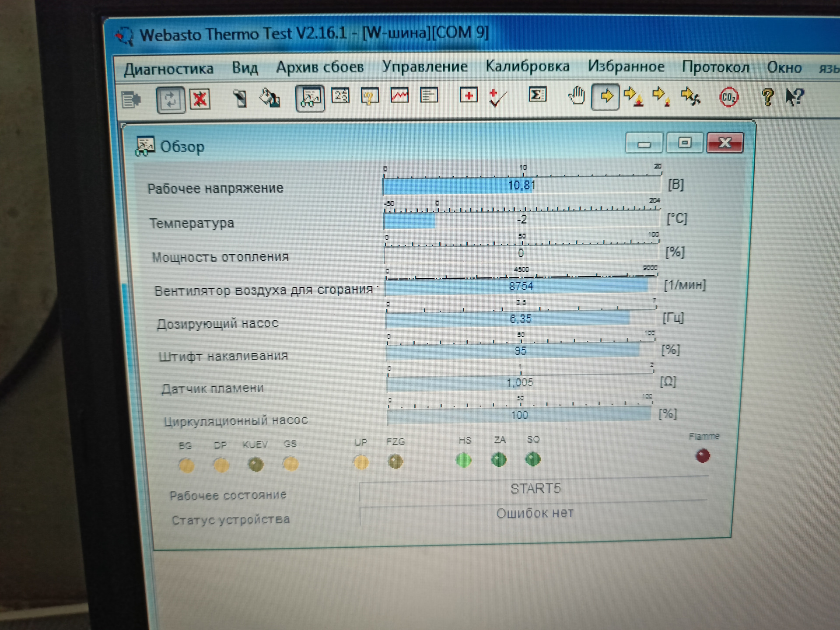This screenshot has height=630, width=840.
Task: Click the FZG status indicator light
Action: (395, 461)
